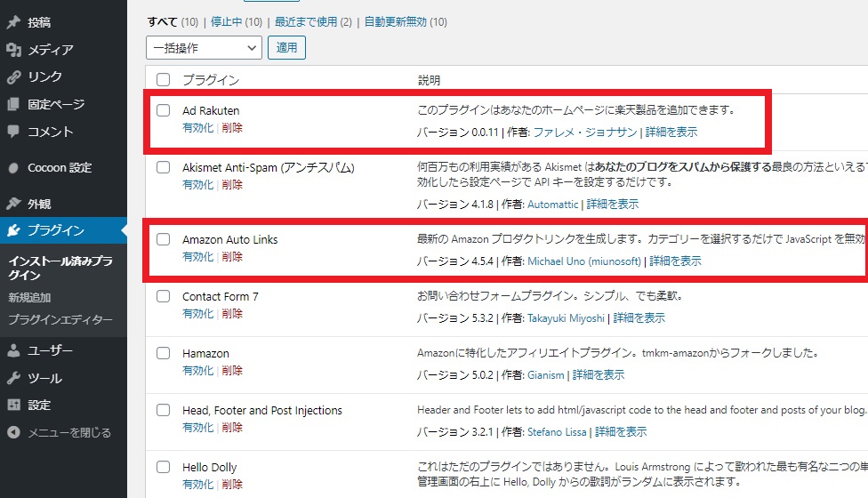Image resolution: width=868 pixels, height=498 pixels.
Task: Click the ユーザー person icon
Action: click(x=14, y=350)
